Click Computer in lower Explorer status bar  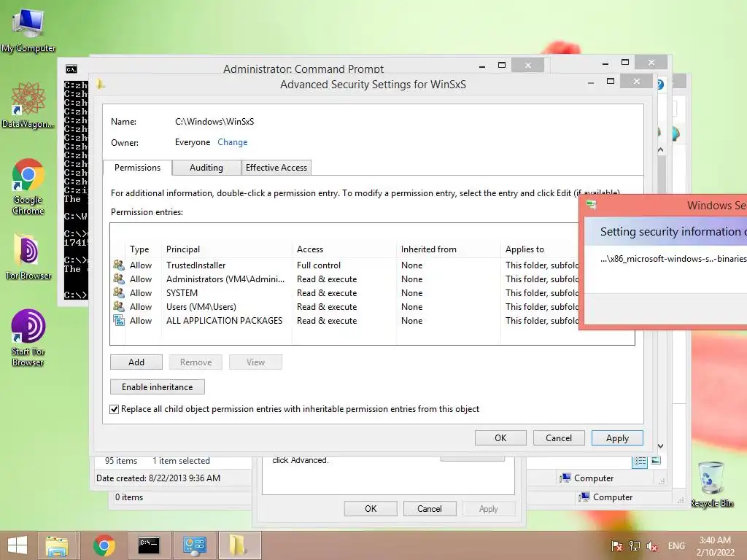pos(605,497)
